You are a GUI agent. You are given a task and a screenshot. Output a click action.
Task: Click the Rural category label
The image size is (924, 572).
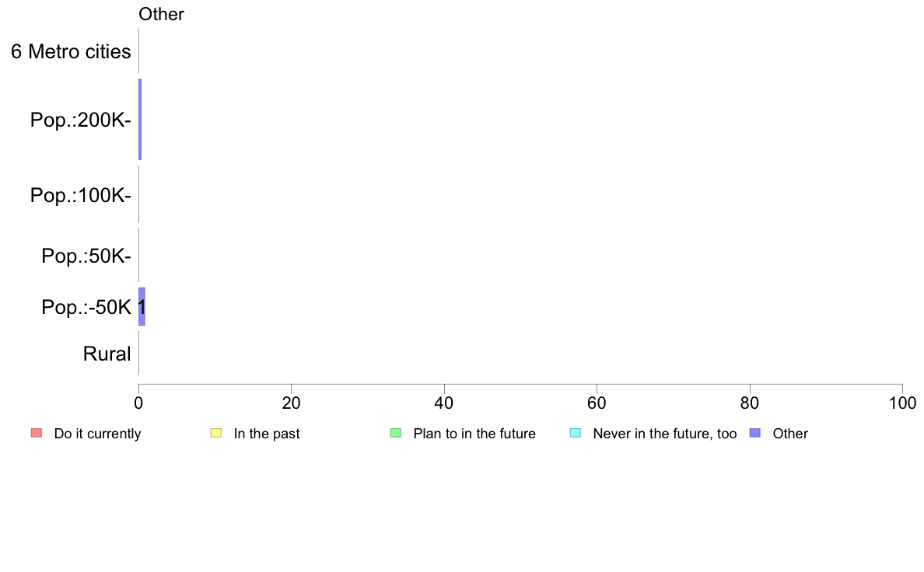(107, 354)
